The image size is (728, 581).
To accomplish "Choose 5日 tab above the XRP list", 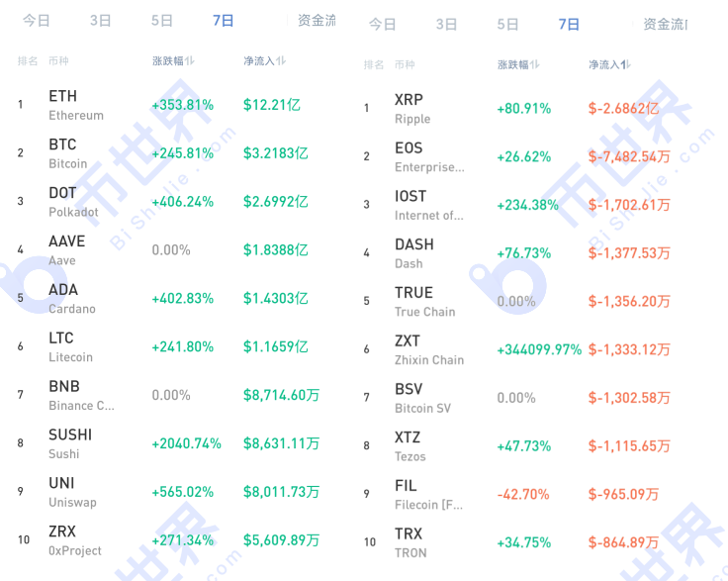I will 507,25.
